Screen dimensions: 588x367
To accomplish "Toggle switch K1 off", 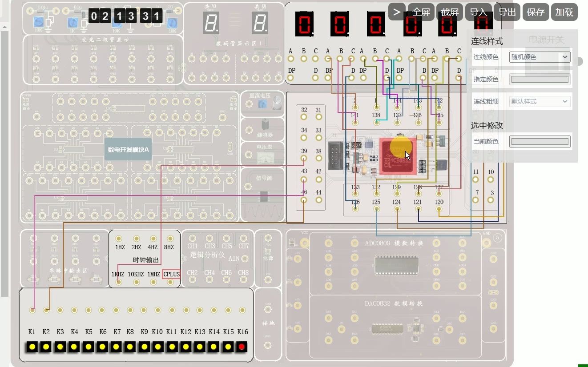I will click(x=32, y=347).
